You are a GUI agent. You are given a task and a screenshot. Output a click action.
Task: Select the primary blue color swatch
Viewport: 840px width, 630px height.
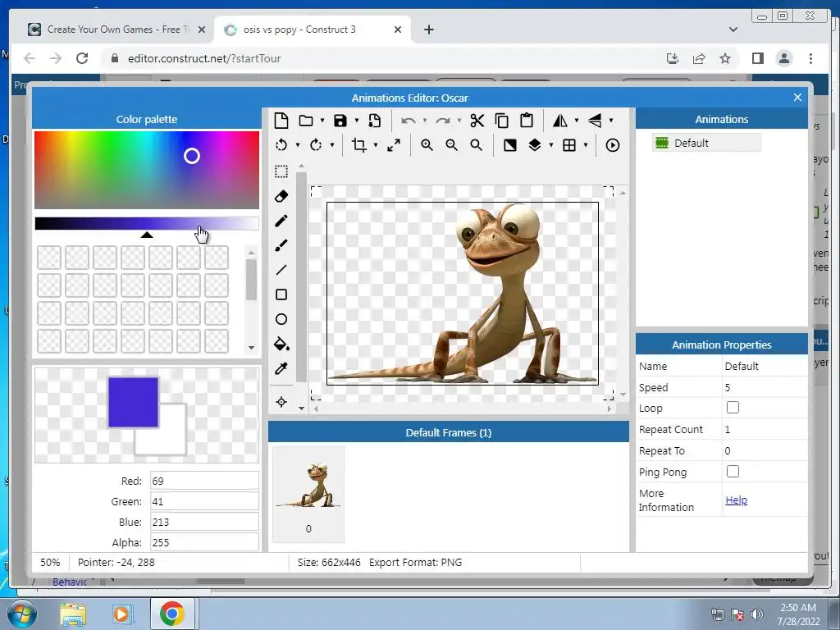[x=133, y=402]
